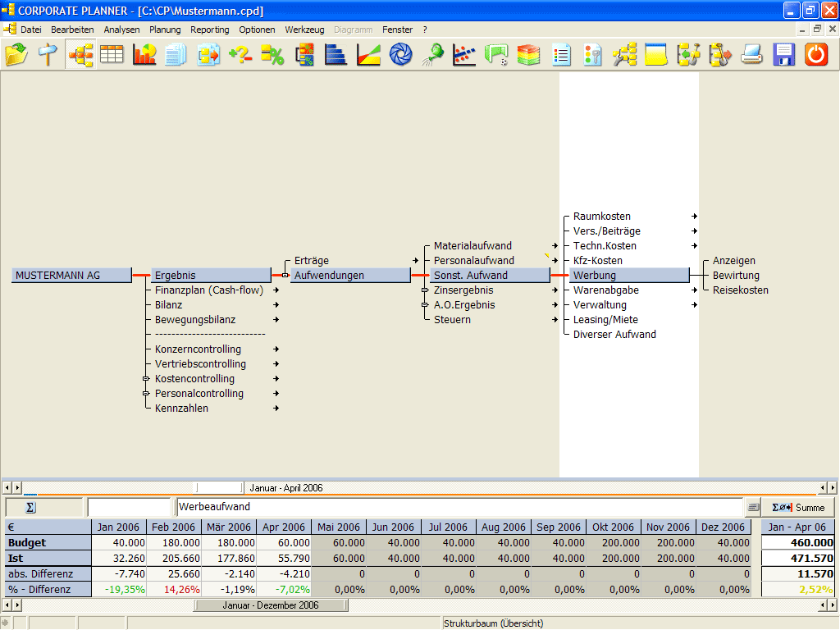
Task: Expand the Bilanz node arrow
Action: (276, 305)
